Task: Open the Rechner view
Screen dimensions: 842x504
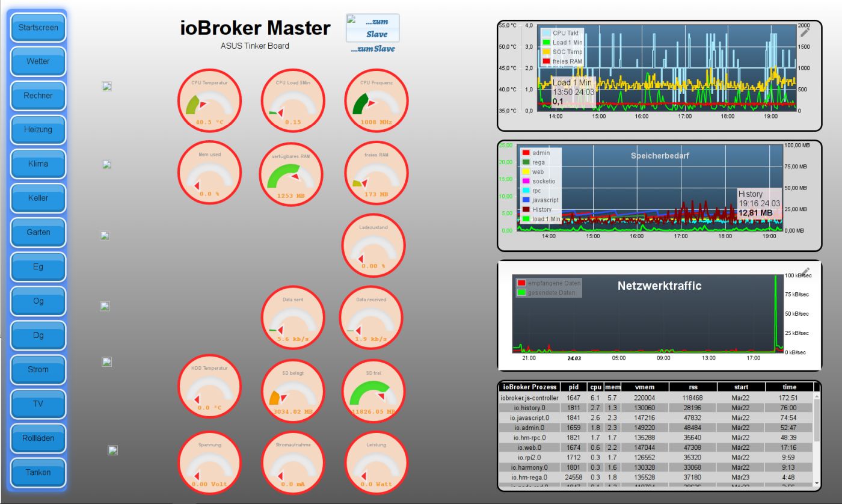Action: tap(38, 96)
